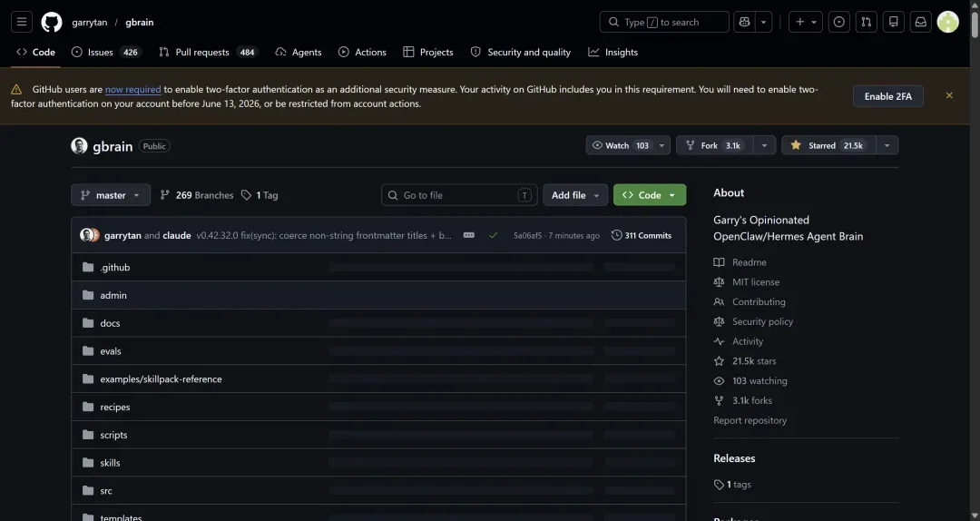Open repositories icon in header

(x=894, y=22)
